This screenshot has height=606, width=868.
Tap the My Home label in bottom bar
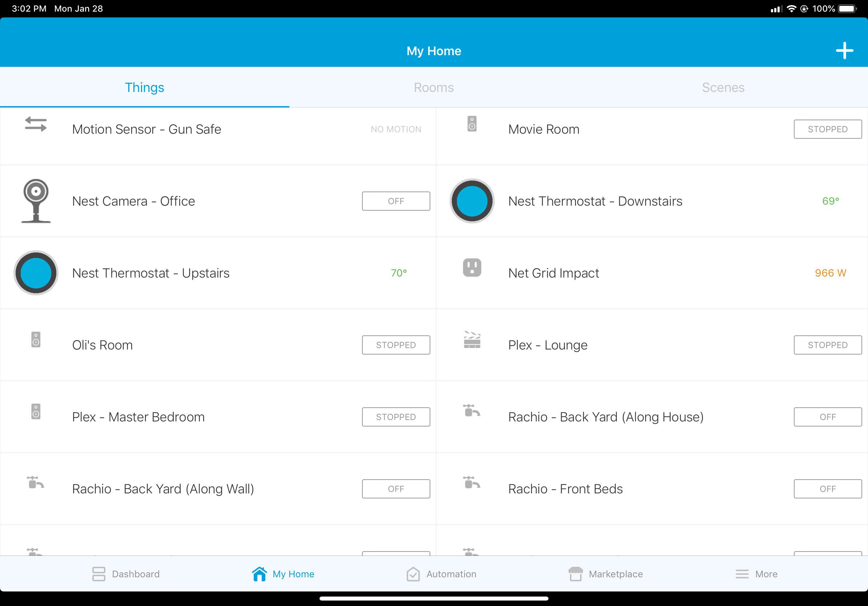click(x=293, y=574)
